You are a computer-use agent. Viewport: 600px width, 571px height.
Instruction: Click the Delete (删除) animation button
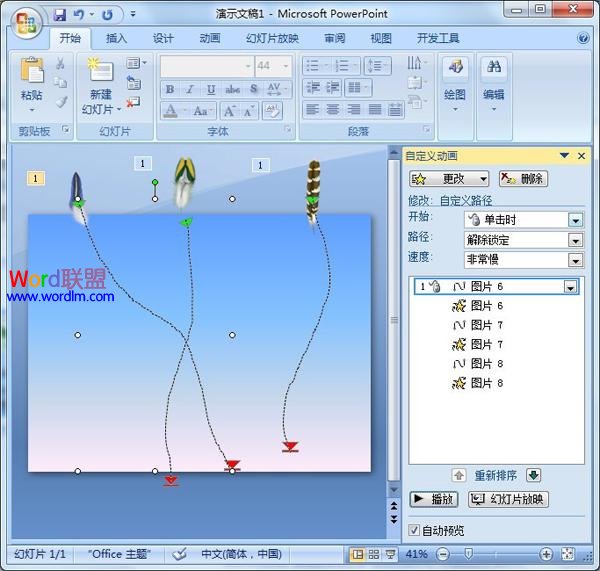point(522,179)
